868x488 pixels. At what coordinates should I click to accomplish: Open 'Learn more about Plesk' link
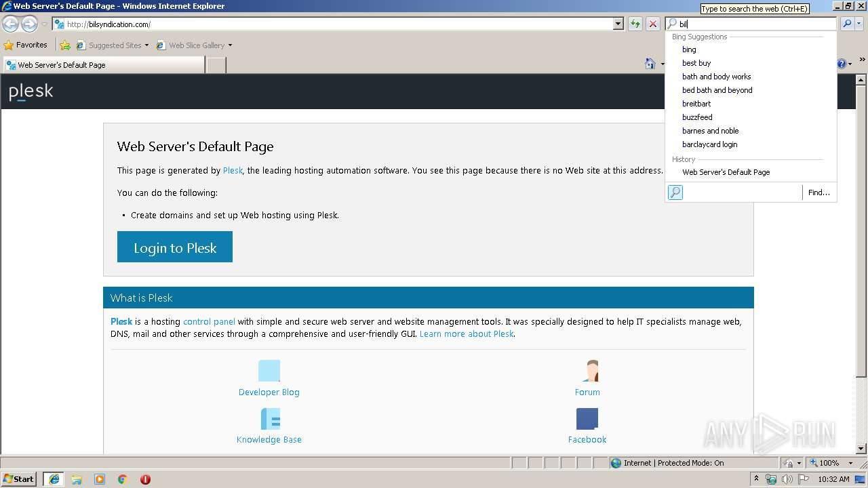tap(467, 334)
